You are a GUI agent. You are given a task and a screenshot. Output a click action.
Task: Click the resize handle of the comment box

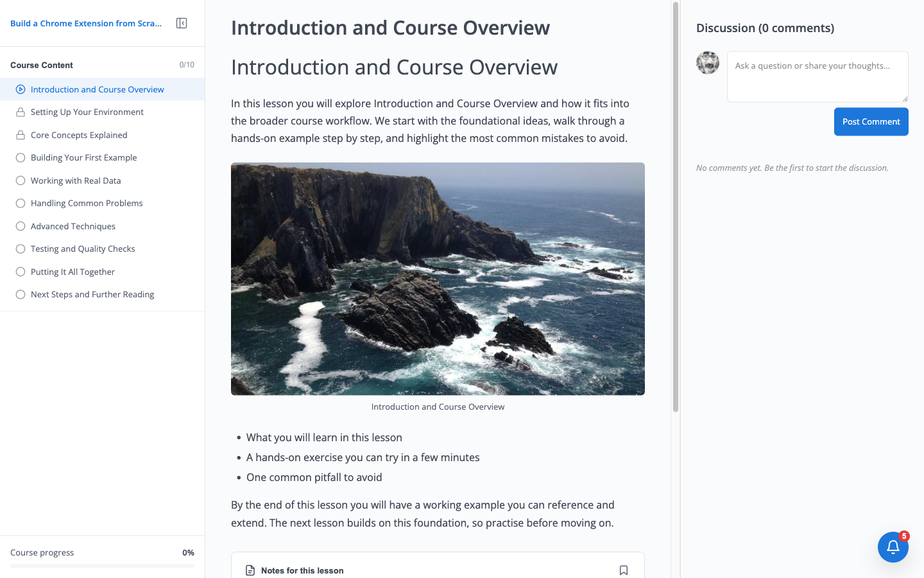coord(905,98)
